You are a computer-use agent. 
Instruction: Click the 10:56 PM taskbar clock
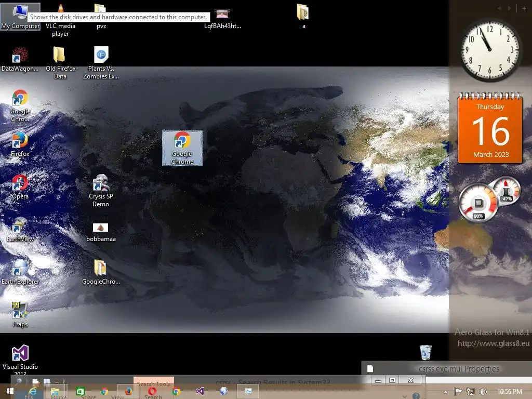(x=509, y=392)
